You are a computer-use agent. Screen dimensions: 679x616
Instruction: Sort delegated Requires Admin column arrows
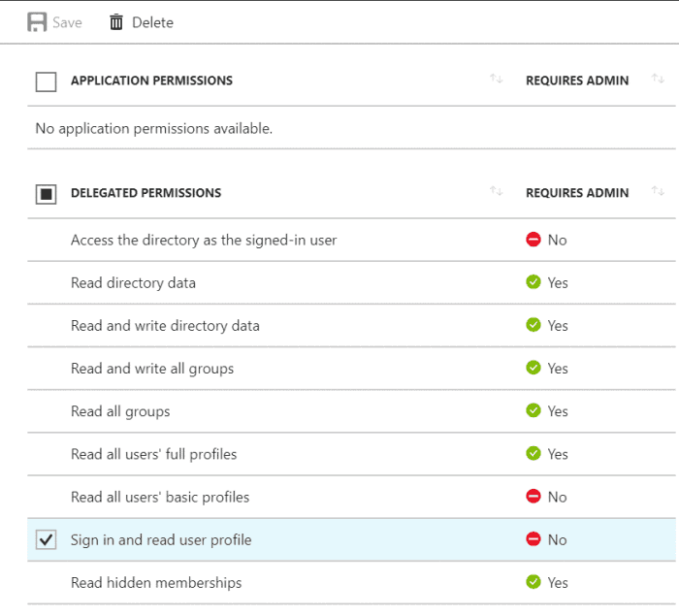pos(659,192)
